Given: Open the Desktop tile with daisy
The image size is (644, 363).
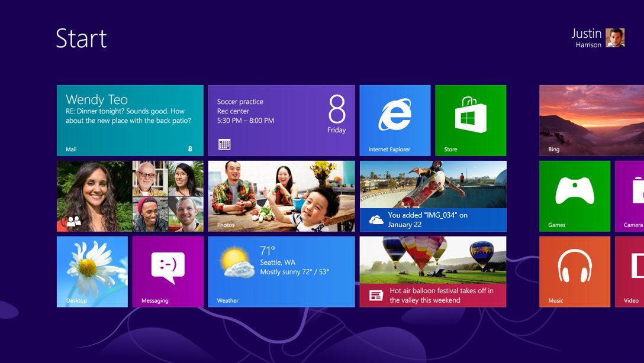Looking at the screenshot, I should (x=92, y=271).
